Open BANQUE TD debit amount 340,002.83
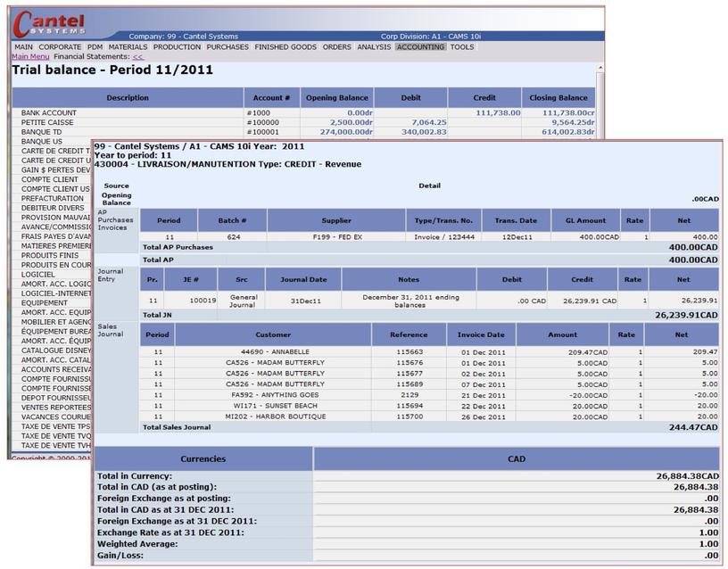This screenshot has width=728, height=569. tap(424, 132)
